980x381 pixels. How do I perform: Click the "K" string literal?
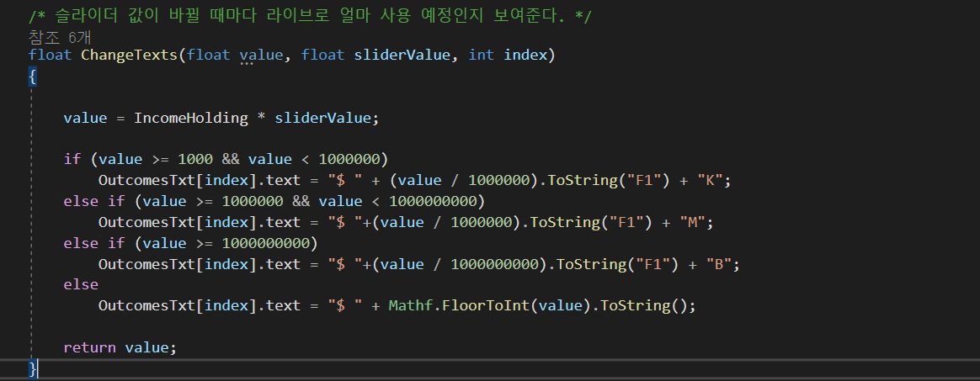[710, 181]
